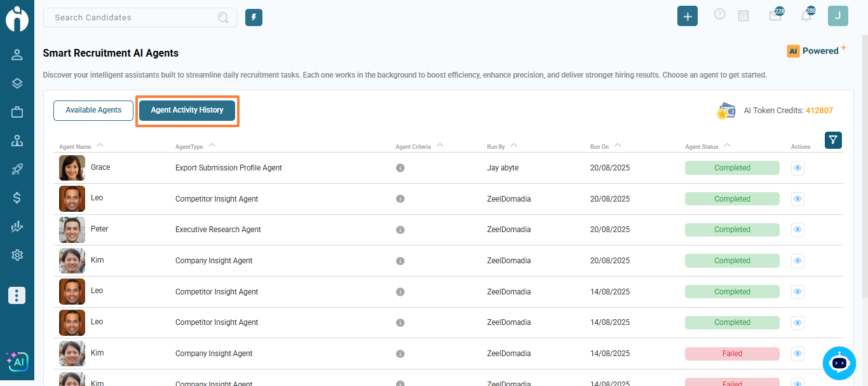868x386 pixels.
Task: Open the chatbot assistant icon
Action: [x=839, y=363]
